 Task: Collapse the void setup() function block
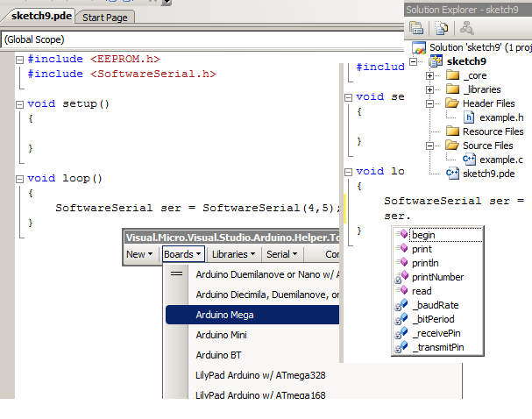[19, 104]
